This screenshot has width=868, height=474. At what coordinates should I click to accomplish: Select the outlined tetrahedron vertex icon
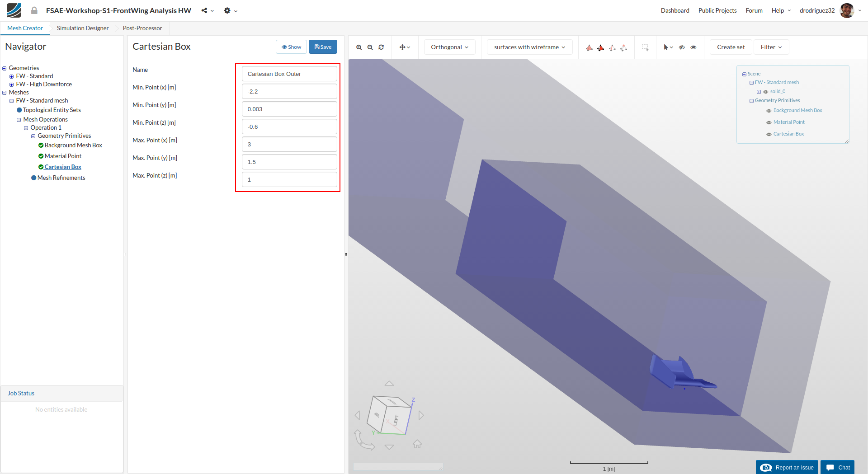tap(623, 47)
